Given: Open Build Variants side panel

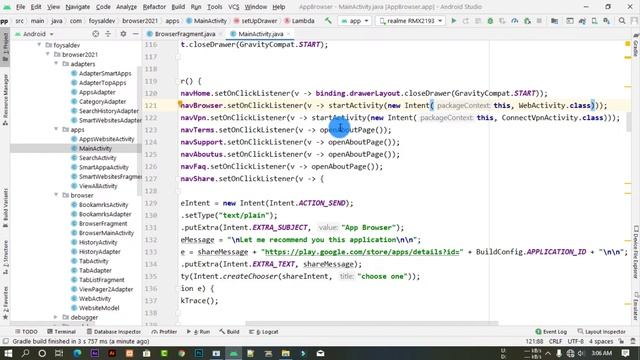Looking at the screenshot, I should (5, 207).
